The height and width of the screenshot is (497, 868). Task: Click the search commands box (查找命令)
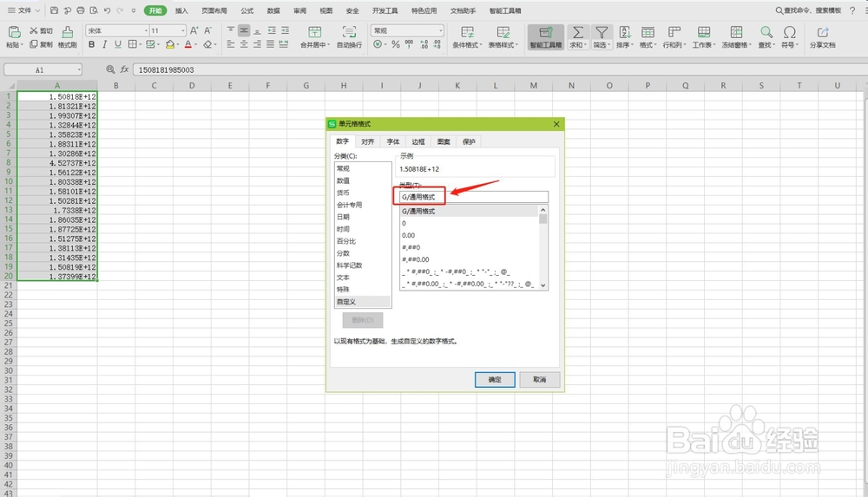tap(808, 10)
